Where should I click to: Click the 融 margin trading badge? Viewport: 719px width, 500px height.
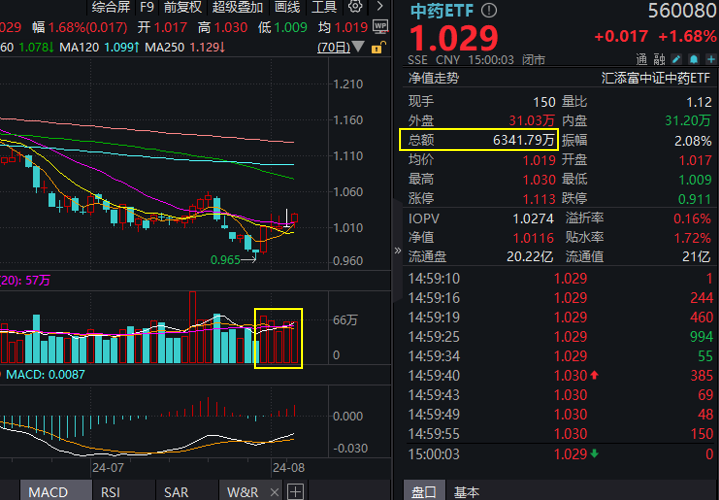click(x=659, y=59)
